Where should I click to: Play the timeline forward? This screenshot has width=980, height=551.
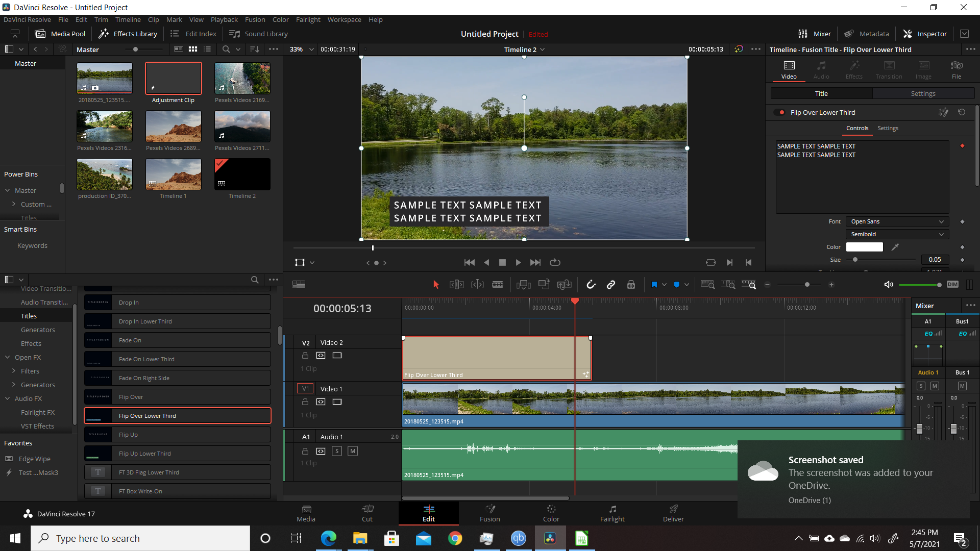518,262
